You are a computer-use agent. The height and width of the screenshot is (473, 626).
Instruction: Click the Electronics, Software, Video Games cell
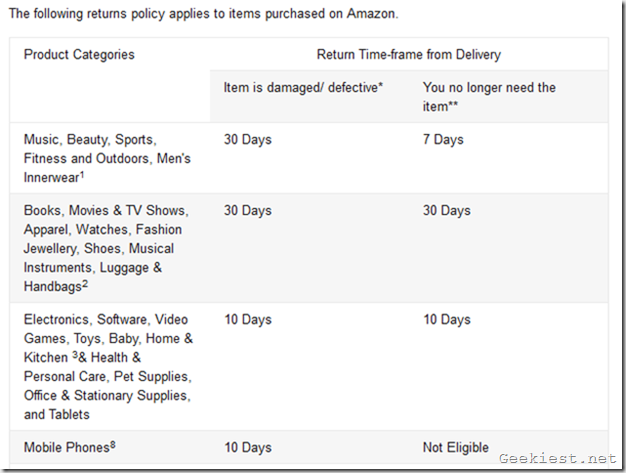[108, 366]
